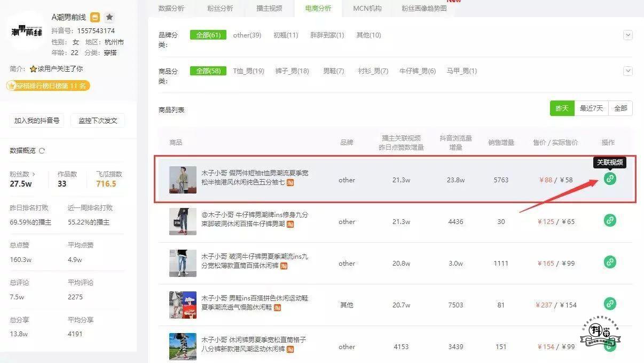Click the orange badge icon next to A潮男前线
The width and height of the screenshot is (644, 363).
95,17
